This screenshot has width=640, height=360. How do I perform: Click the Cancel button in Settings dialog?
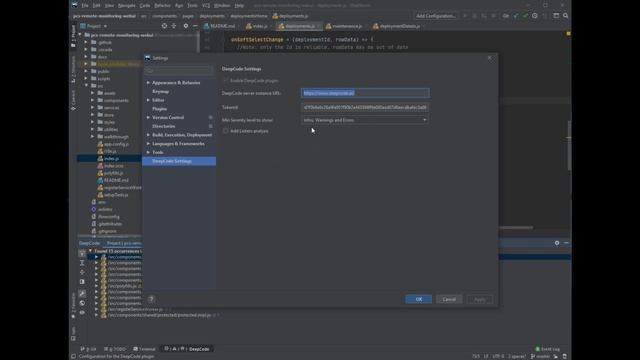click(449, 299)
